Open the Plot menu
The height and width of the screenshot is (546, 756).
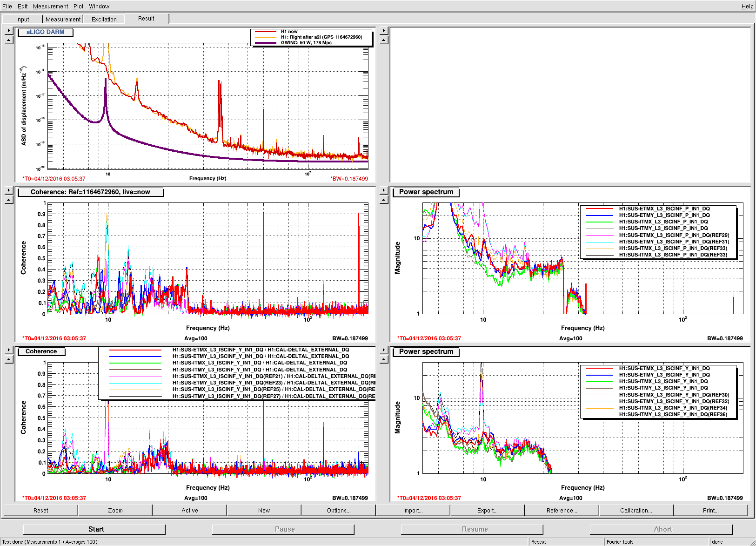(x=79, y=7)
